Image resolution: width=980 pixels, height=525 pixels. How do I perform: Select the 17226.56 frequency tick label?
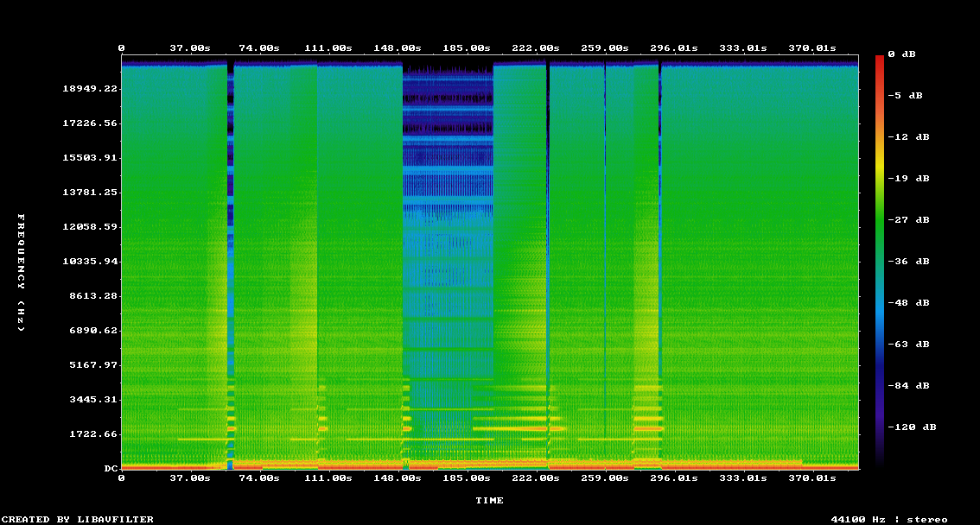click(x=90, y=123)
